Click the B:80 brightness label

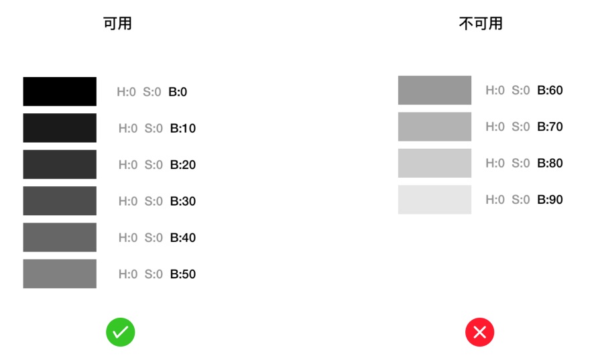[x=550, y=163]
